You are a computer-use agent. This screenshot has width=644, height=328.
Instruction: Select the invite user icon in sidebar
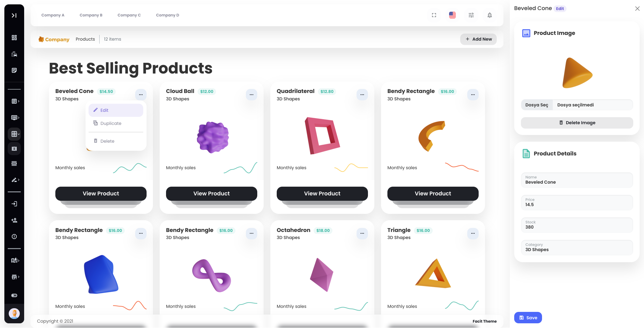[14, 220]
